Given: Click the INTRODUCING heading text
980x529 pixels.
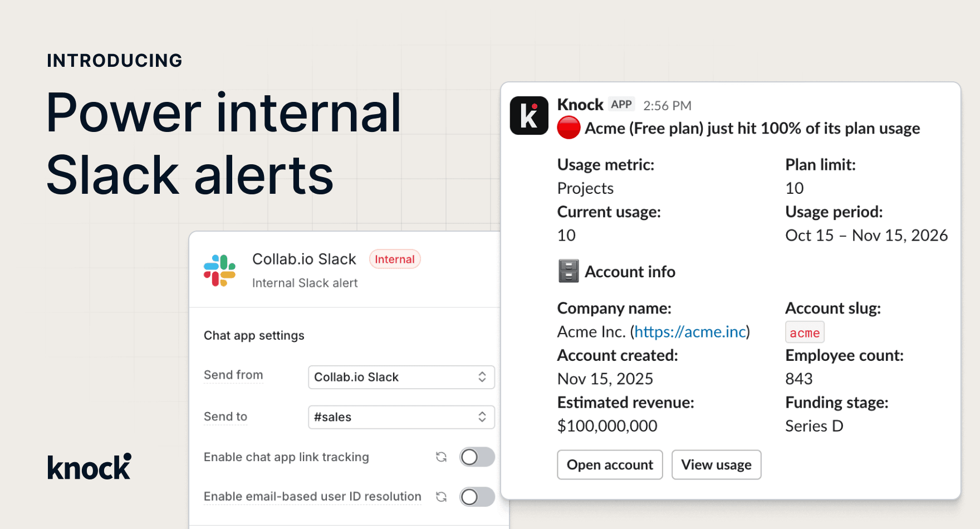Looking at the screenshot, I should [115, 61].
